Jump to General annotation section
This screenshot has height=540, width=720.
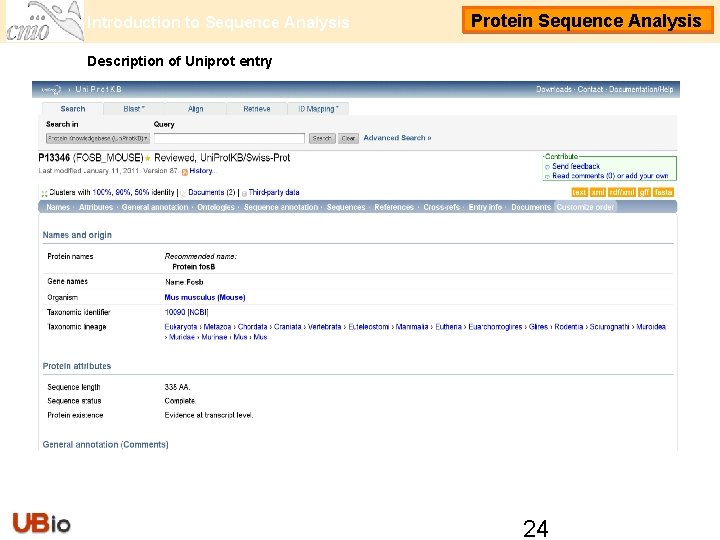[155, 207]
